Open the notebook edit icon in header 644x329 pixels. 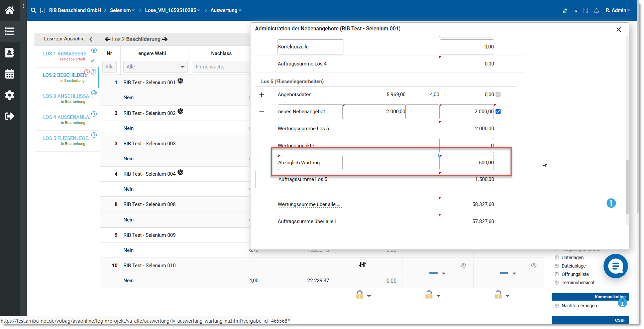[x=586, y=11]
